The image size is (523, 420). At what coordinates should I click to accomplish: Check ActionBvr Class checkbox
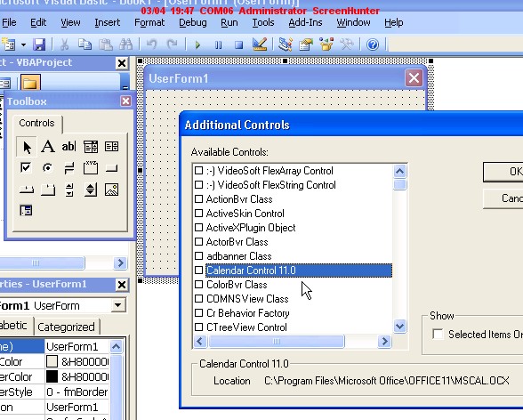coord(199,199)
